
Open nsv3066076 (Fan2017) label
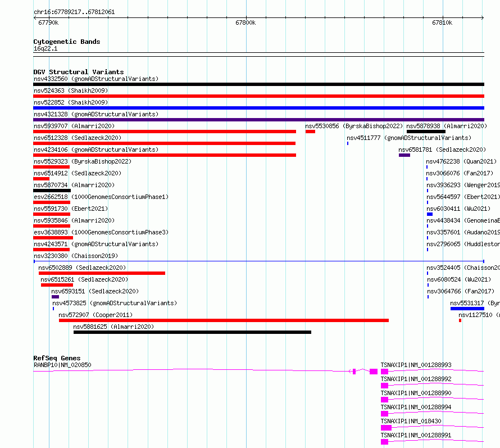(x=460, y=173)
